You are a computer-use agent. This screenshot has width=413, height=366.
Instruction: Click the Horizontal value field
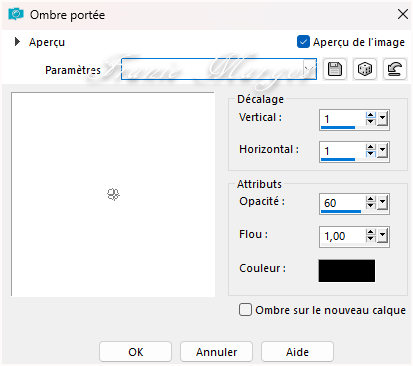pyautogui.click(x=343, y=151)
